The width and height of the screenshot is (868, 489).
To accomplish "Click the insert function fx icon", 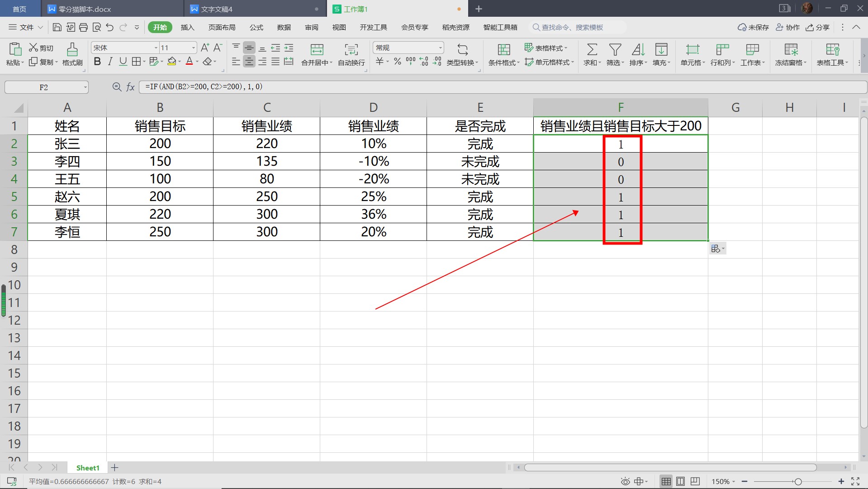I will point(130,87).
